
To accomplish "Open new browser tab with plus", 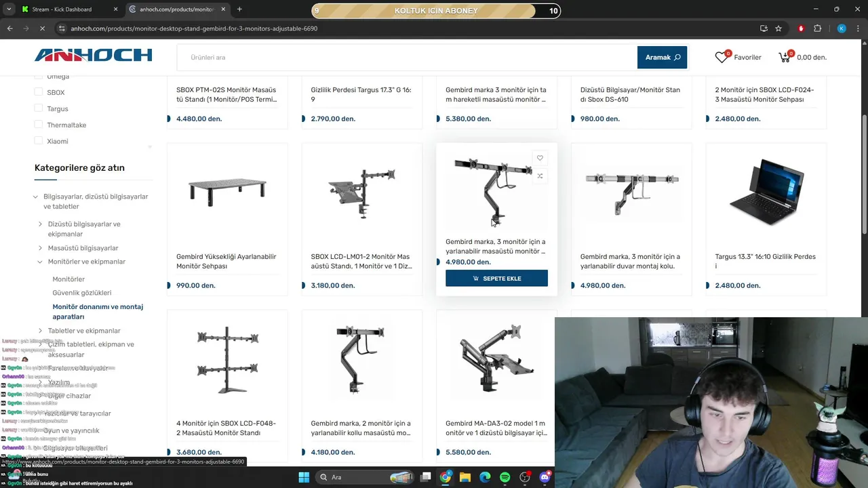I will (239, 9).
